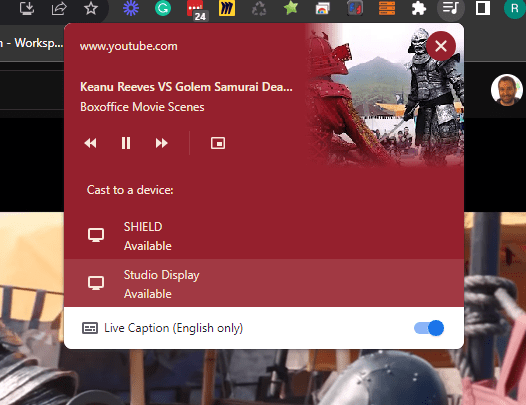This screenshot has width=526, height=405.
Task: Open the purple sunburst extension
Action: coord(131,8)
